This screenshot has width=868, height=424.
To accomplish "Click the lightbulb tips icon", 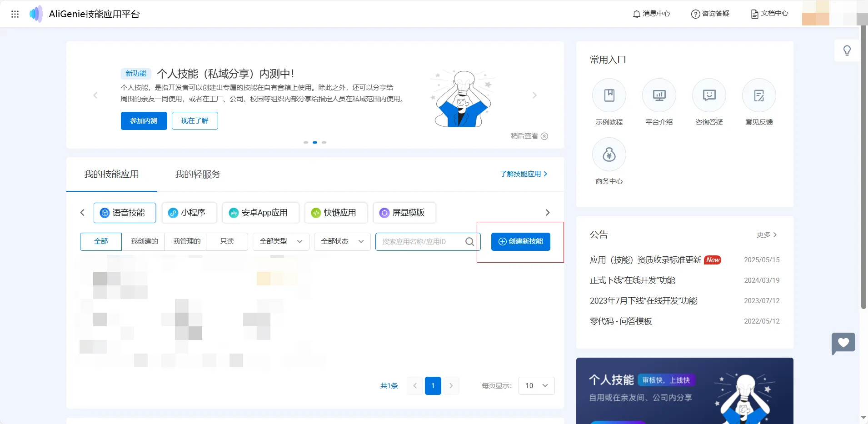I will (x=847, y=50).
